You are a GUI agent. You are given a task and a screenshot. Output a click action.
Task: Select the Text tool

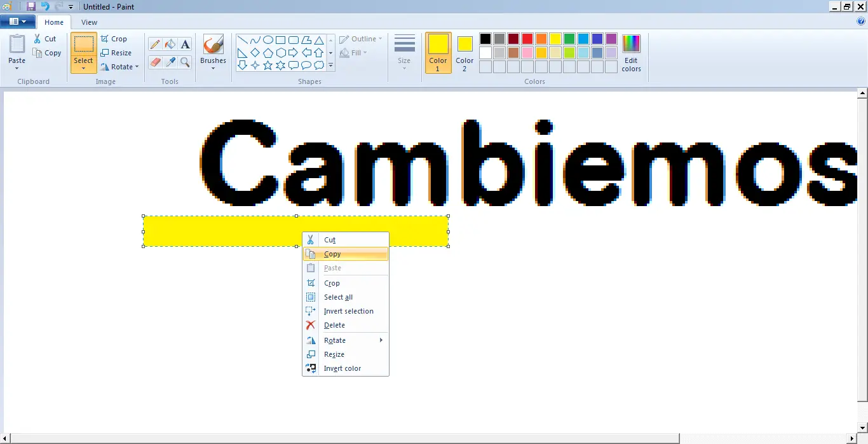(x=185, y=45)
